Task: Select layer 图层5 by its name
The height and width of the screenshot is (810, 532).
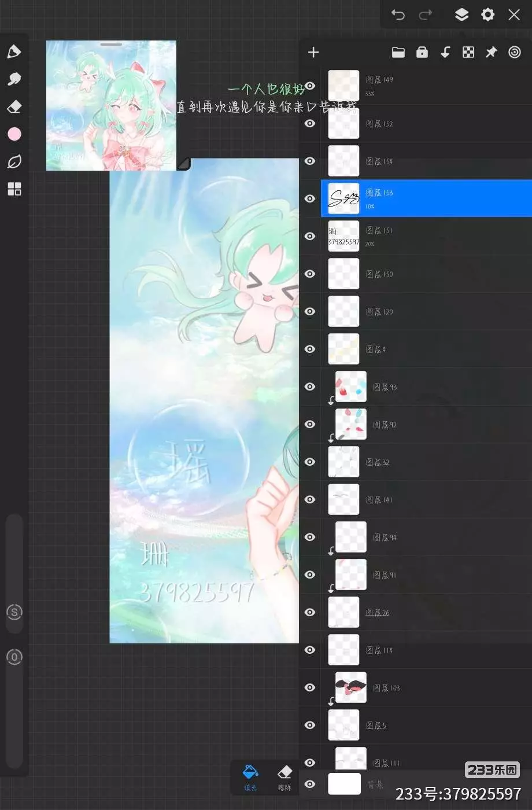Action: (x=376, y=726)
